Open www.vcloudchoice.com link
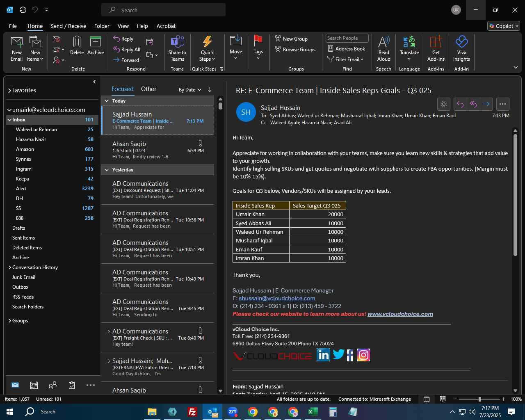Viewport: 525px width, 420px height. click(x=400, y=314)
